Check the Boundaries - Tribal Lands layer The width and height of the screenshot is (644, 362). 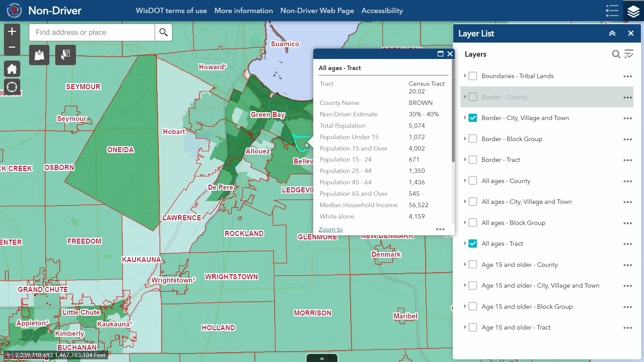pos(473,76)
